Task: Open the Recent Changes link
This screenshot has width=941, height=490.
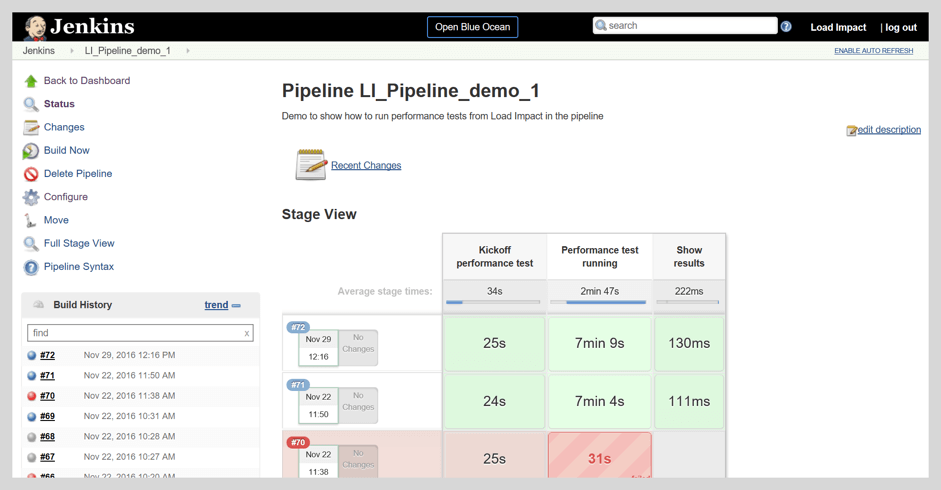Action: 366,166
